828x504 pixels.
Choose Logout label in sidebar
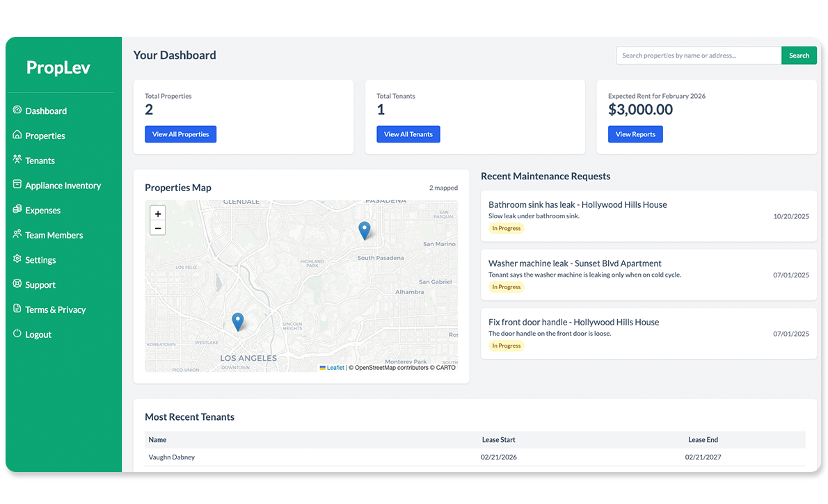(x=38, y=334)
